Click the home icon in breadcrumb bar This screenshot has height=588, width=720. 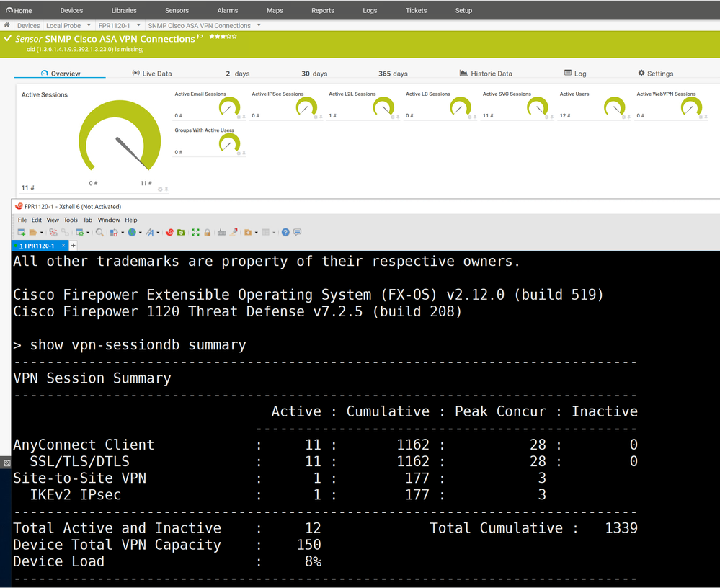tap(7, 25)
